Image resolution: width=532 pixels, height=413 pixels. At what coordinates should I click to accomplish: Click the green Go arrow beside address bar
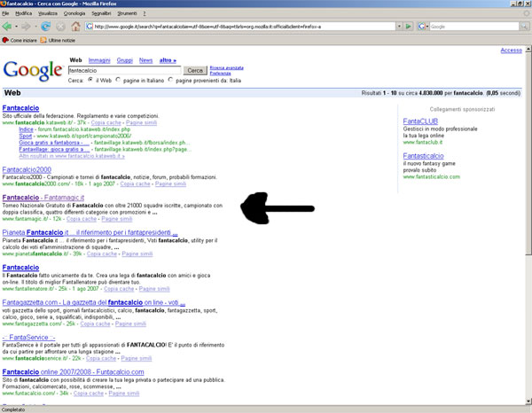click(409, 26)
